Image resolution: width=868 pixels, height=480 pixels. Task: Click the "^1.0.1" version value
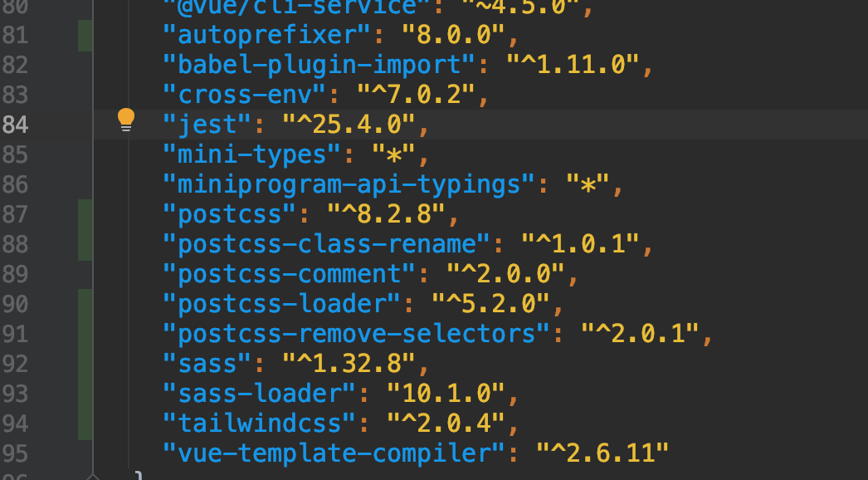[x=581, y=244]
